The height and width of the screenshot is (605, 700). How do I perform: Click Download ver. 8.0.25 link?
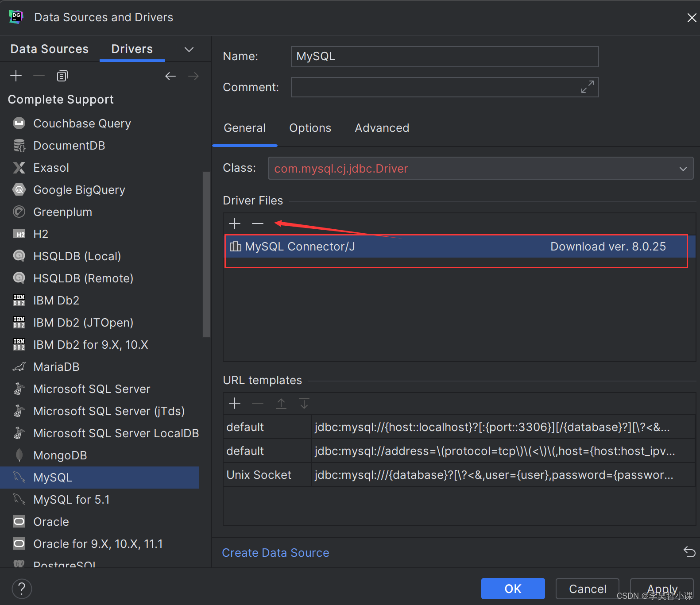coord(608,247)
